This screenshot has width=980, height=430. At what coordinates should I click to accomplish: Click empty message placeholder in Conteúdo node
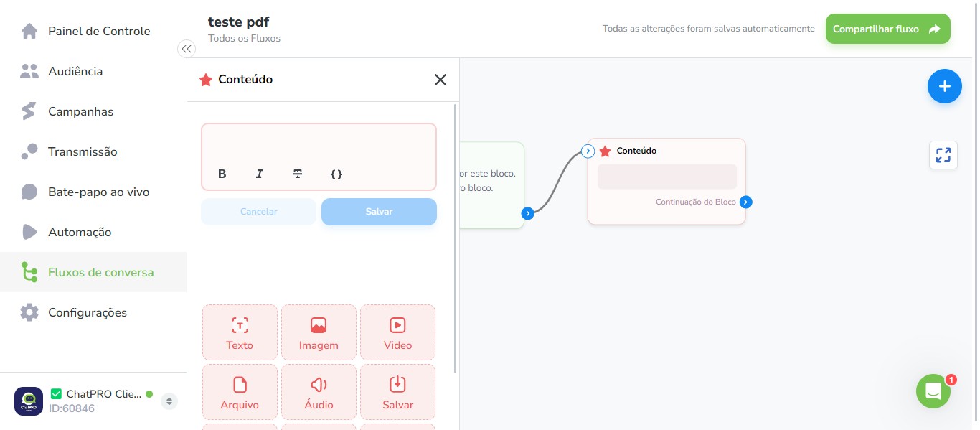click(x=667, y=177)
